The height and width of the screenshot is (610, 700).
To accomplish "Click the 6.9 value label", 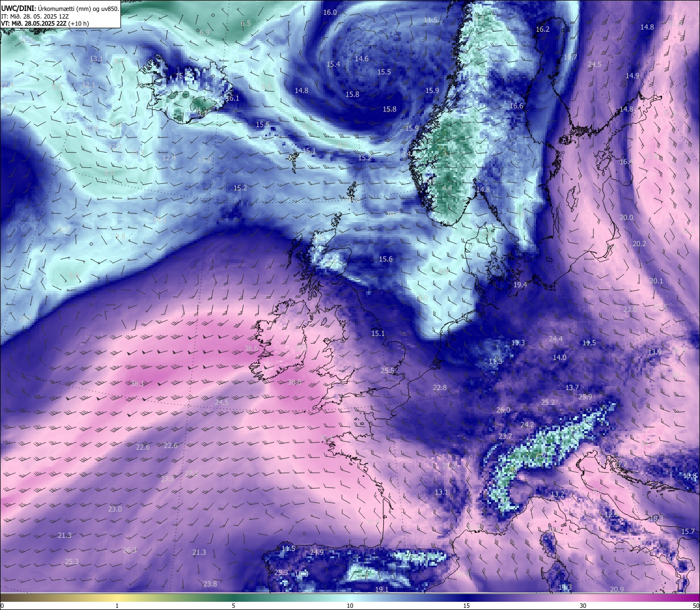I will 204,32.
